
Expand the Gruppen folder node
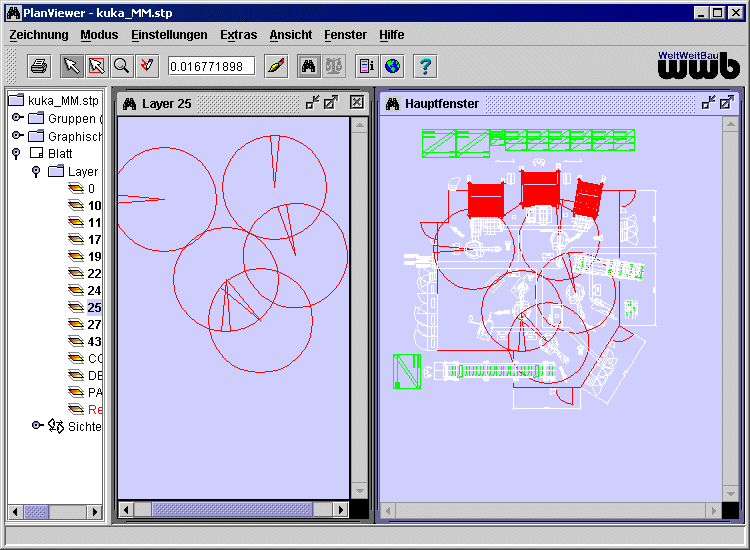pos(17,118)
